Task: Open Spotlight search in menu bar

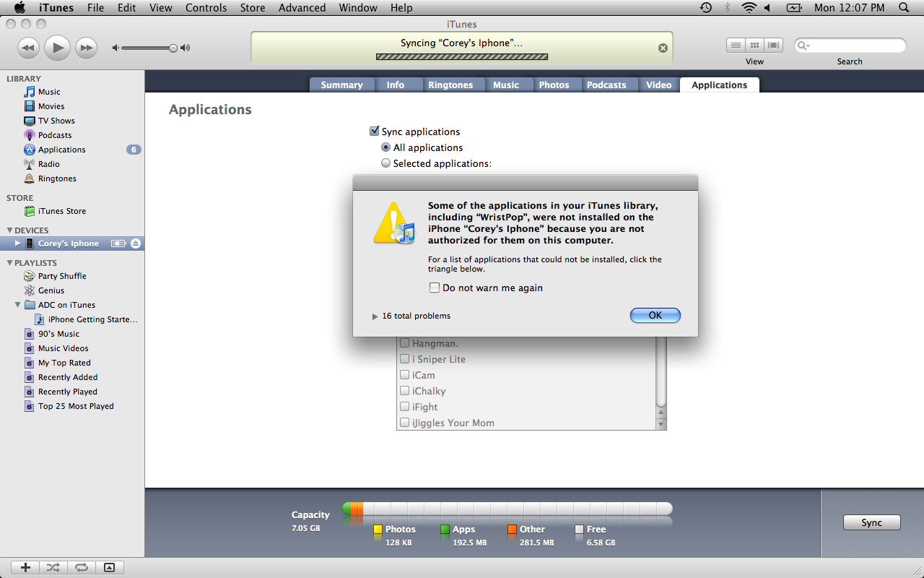Action: tap(904, 8)
